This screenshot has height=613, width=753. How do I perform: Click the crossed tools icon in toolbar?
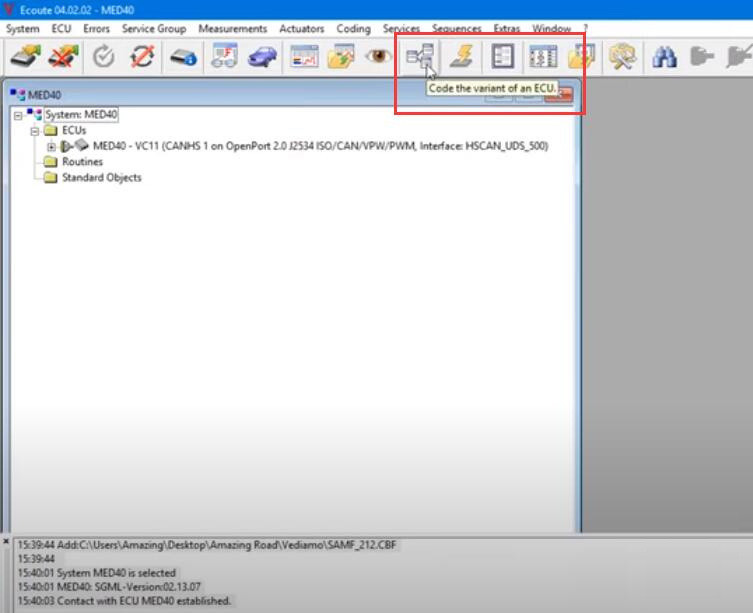pos(622,57)
